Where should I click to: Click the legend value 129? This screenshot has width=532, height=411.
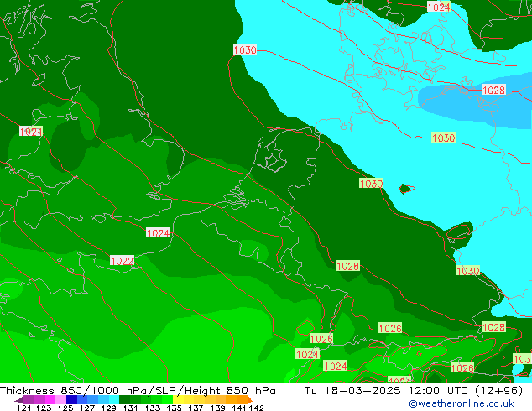109,408
